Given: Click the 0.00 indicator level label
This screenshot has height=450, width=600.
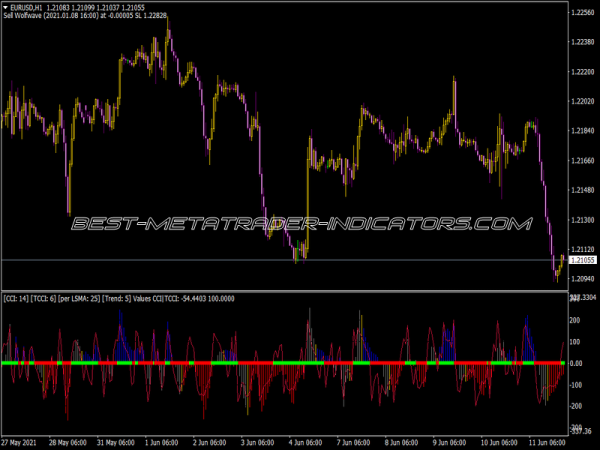Looking at the screenshot, I should coord(579,363).
